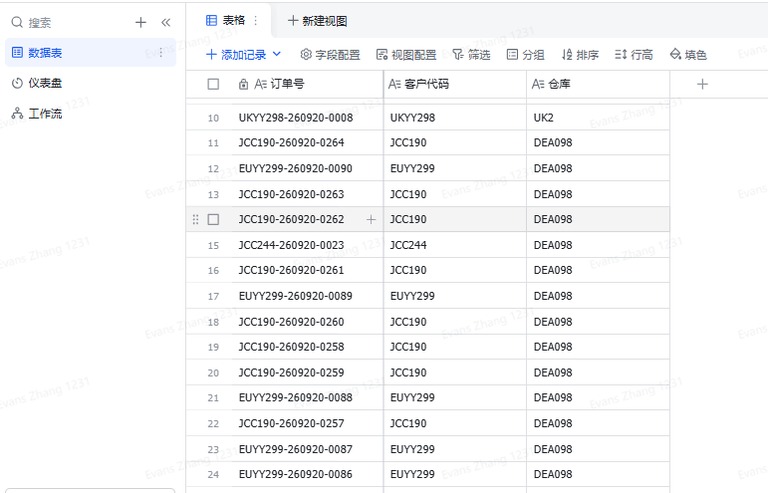
Task: Switch to the 表格 view tab
Action: point(226,20)
